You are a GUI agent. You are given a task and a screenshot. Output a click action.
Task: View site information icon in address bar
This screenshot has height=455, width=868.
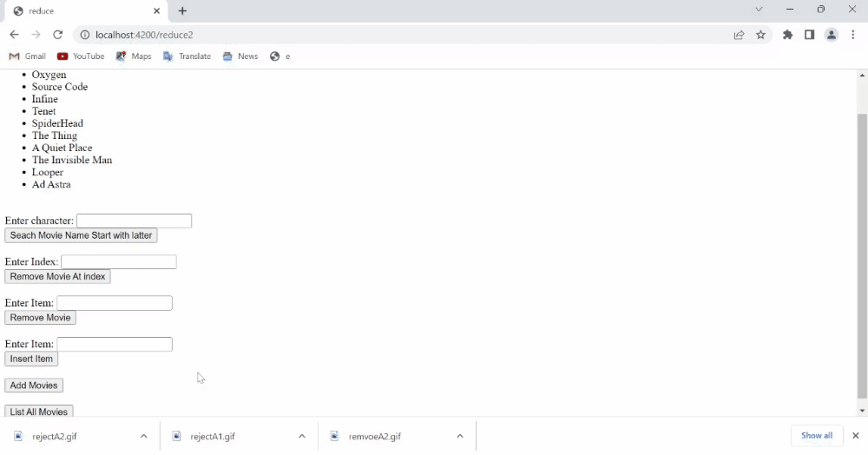[85, 35]
